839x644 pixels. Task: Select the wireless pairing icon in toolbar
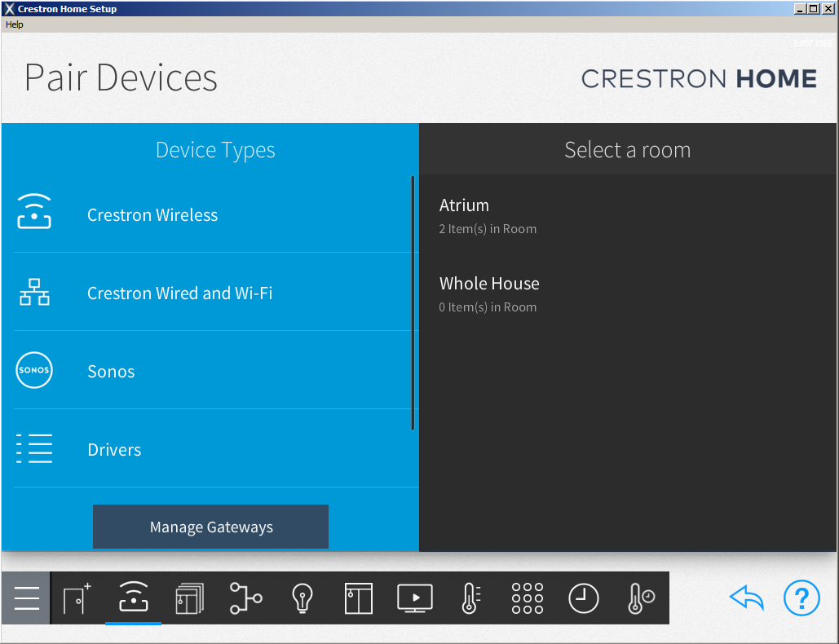133,598
